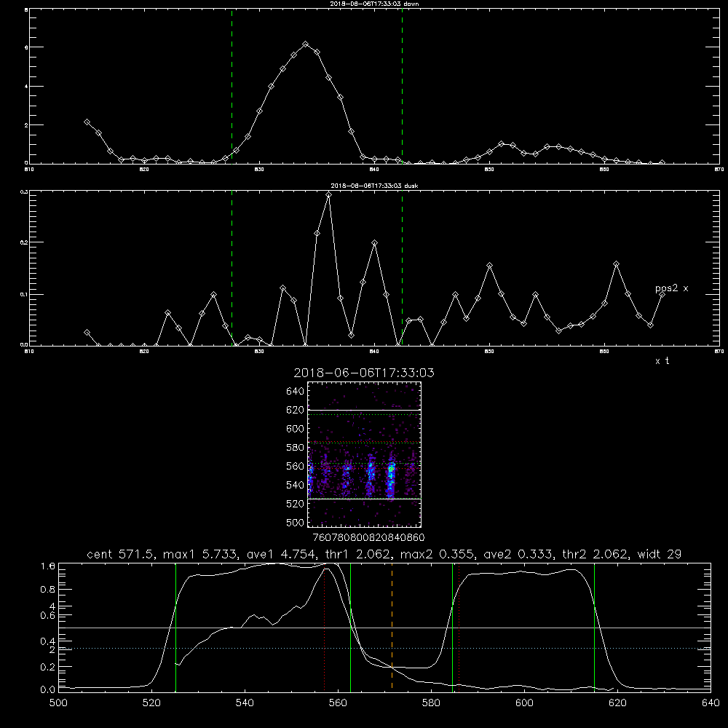The height and width of the screenshot is (728, 728).
Task: Click the brightest vertical streak in spectrogram
Action: click(391, 478)
